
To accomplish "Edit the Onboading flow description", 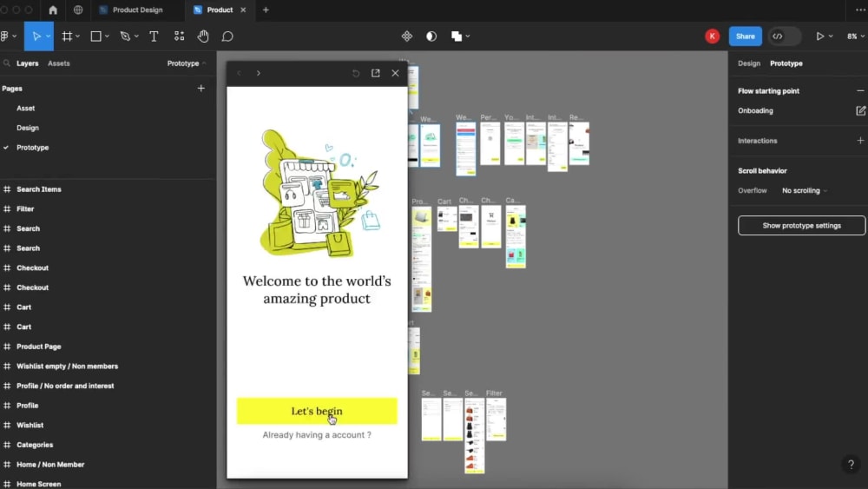I will click(860, 111).
